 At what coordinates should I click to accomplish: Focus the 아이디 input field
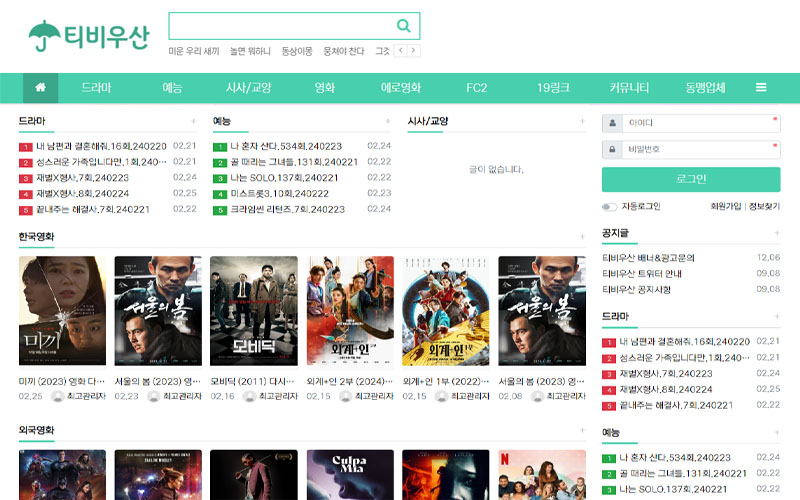click(701, 123)
